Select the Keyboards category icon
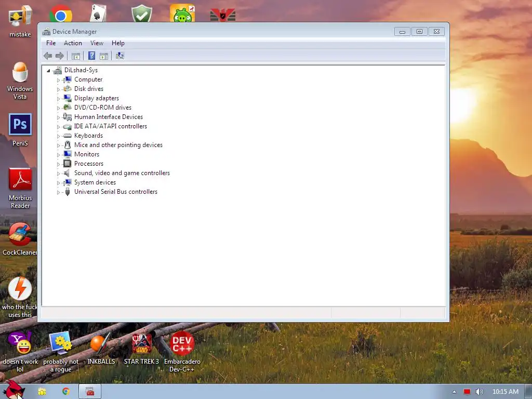 click(x=67, y=136)
